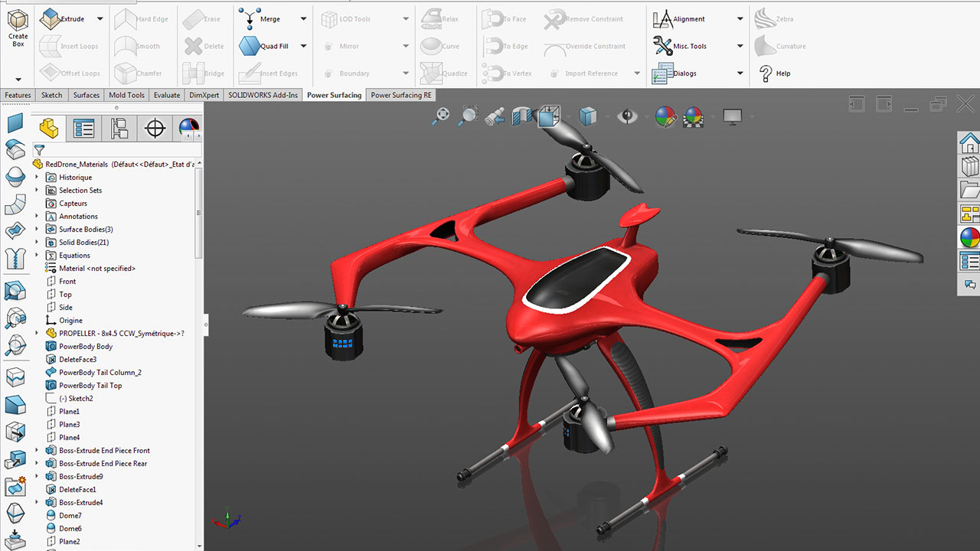The width and height of the screenshot is (980, 551).
Task: Open the DimXpertManager crosshair tab icon
Action: click(155, 129)
